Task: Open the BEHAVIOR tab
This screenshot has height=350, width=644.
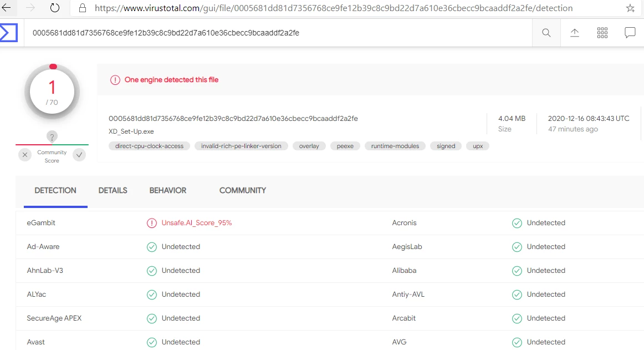Action: 167,191
